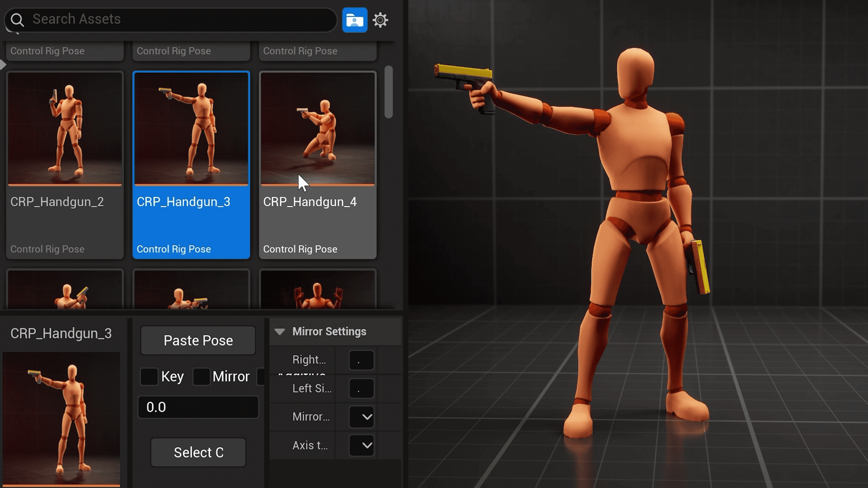Click the Select C button

(198, 452)
